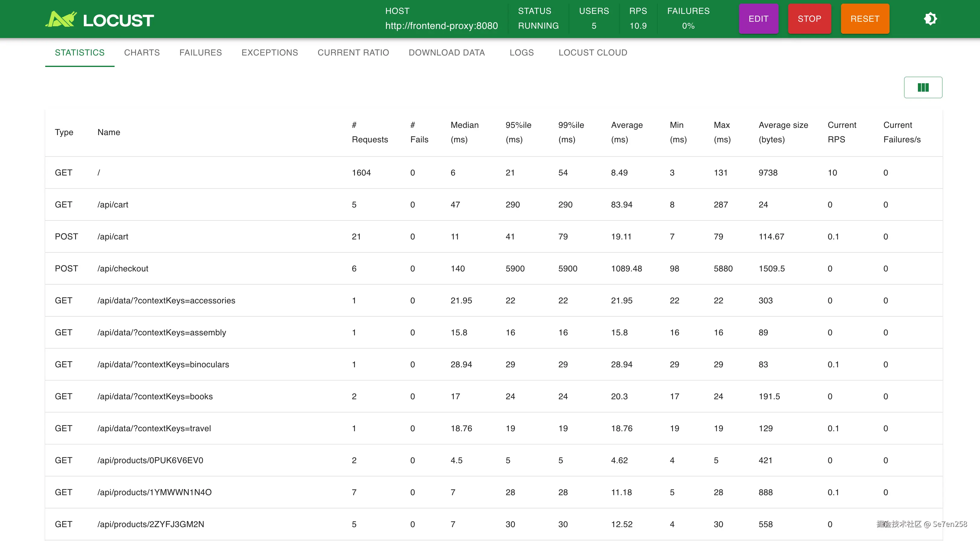Click the Locust grasshopper logo icon
This screenshot has height=541, width=980.
[x=61, y=19]
